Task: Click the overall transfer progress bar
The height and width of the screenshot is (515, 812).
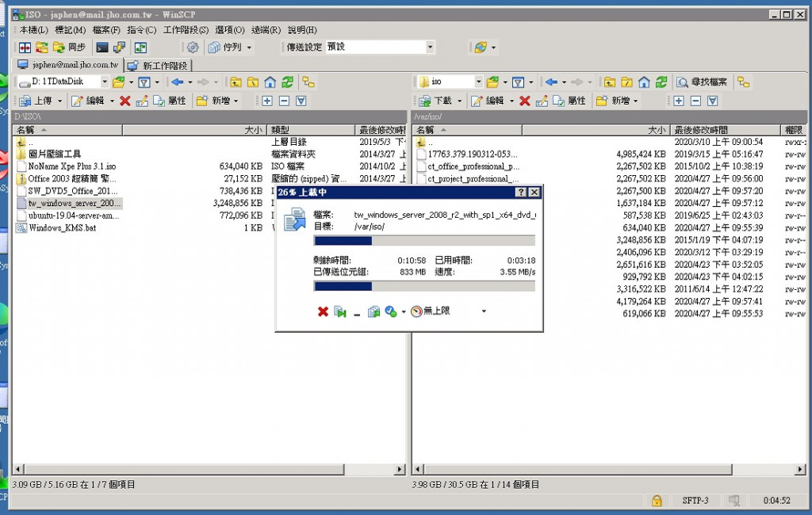Action: click(424, 286)
